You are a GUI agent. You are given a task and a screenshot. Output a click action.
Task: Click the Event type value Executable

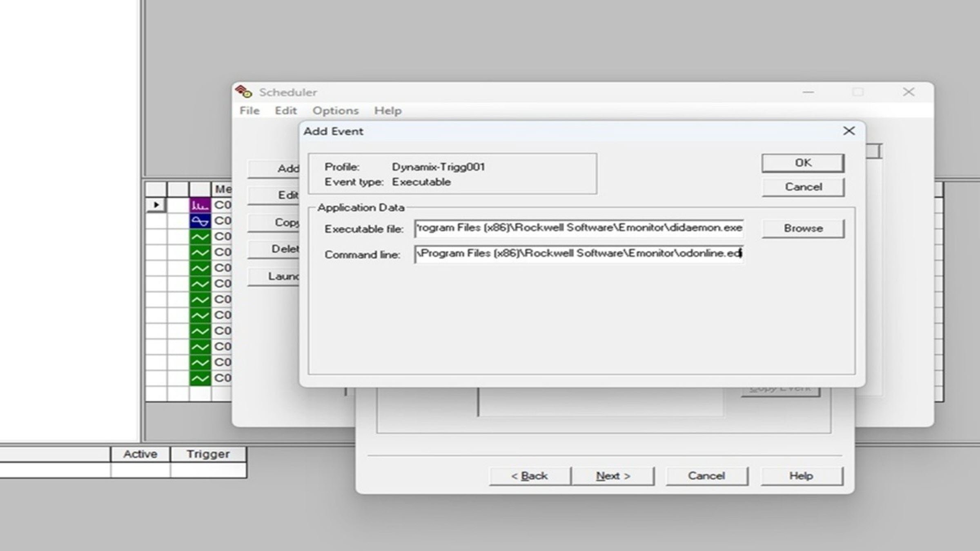point(421,182)
